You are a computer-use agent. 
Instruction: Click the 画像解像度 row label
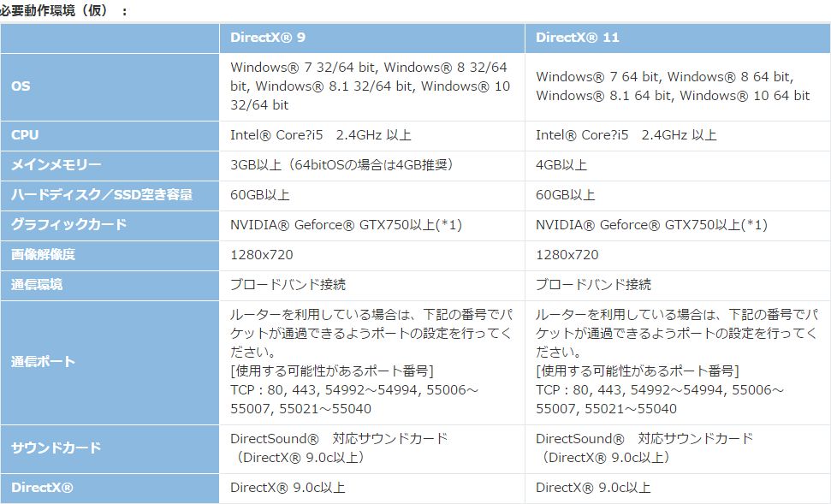[44, 255]
